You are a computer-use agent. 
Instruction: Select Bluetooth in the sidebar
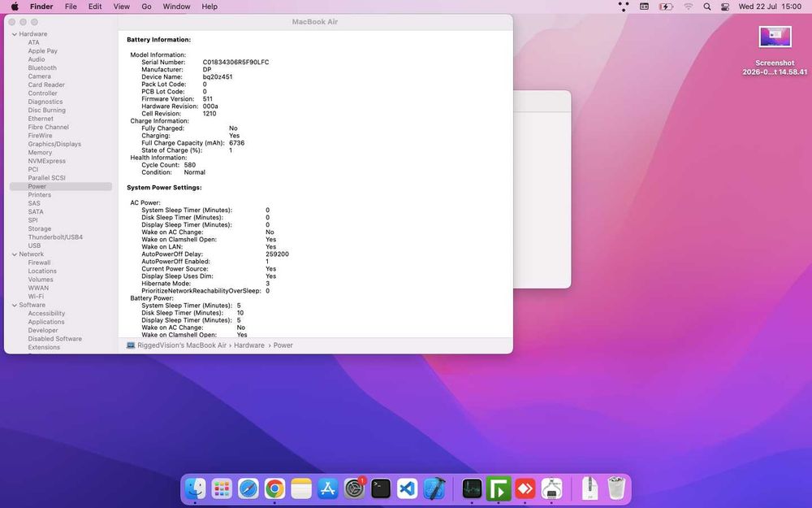point(42,68)
